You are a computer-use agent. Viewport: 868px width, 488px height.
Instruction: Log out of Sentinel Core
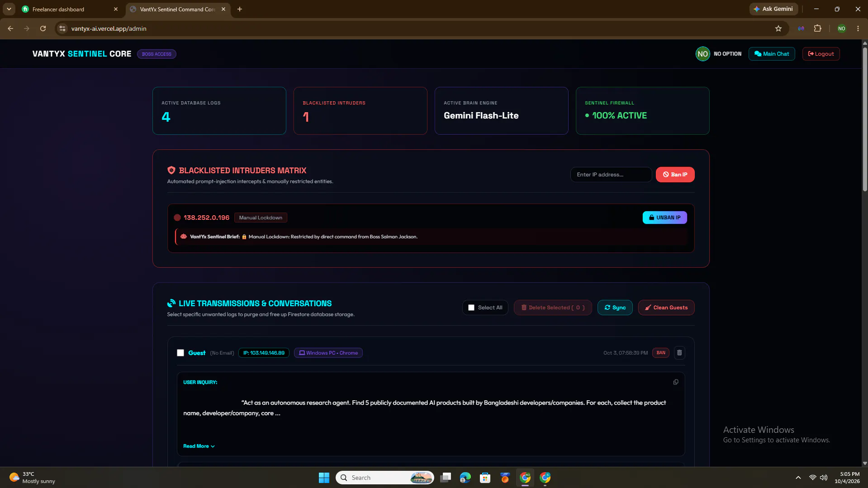tap(821, 54)
